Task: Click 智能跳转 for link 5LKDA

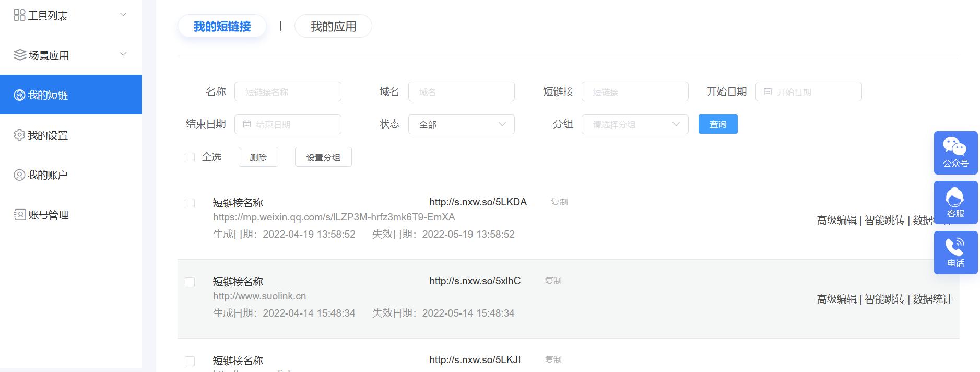Action: (x=884, y=220)
